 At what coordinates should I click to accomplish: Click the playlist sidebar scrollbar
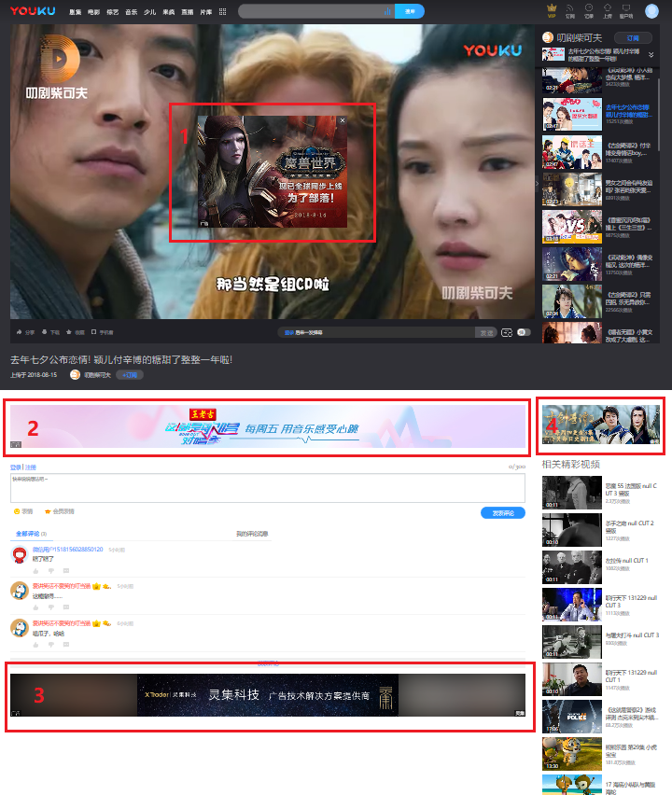tap(658, 115)
